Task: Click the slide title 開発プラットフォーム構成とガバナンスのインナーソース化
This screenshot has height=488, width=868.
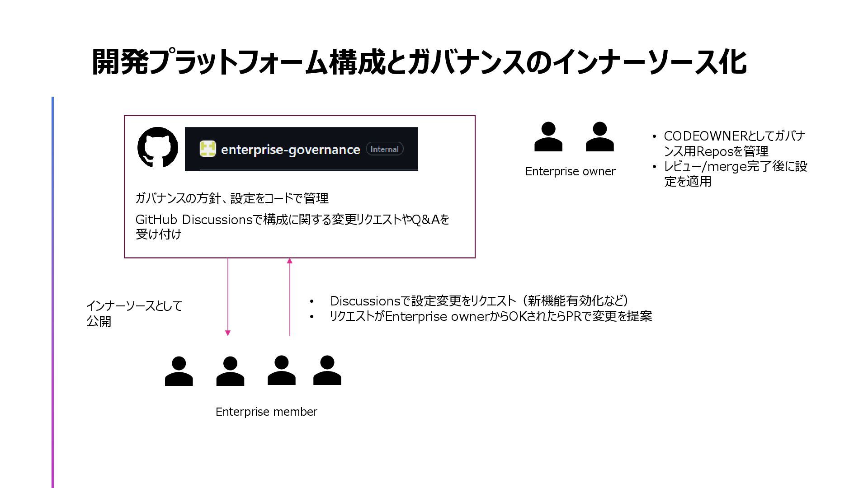Action: click(419, 62)
